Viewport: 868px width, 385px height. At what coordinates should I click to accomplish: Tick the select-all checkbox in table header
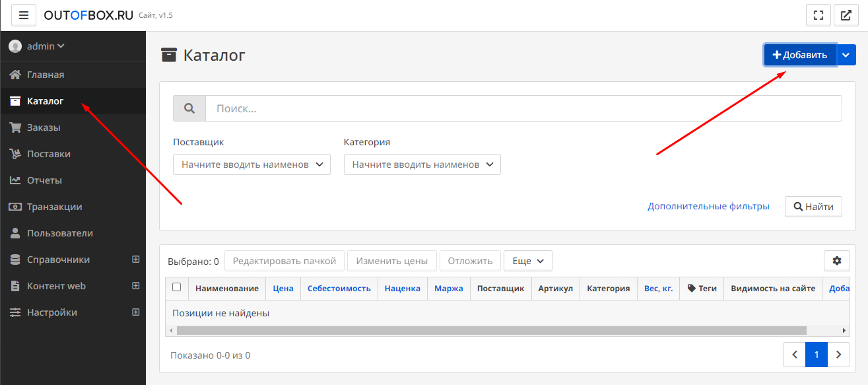click(176, 287)
